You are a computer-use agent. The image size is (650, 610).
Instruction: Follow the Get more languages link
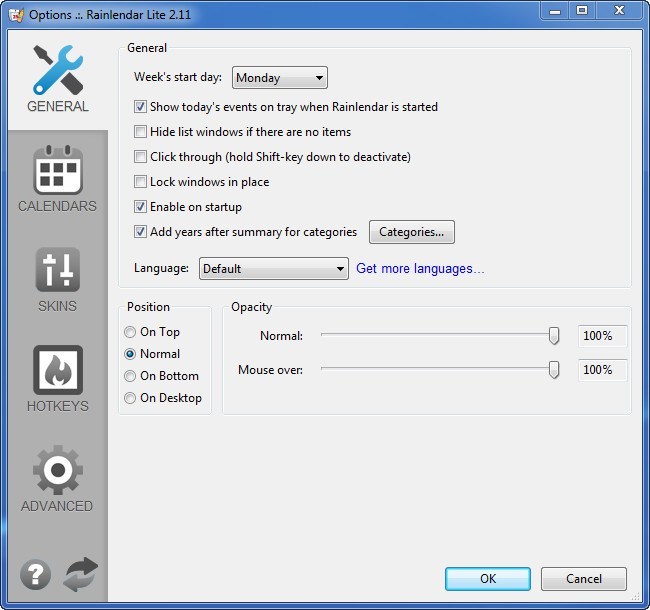(420, 269)
